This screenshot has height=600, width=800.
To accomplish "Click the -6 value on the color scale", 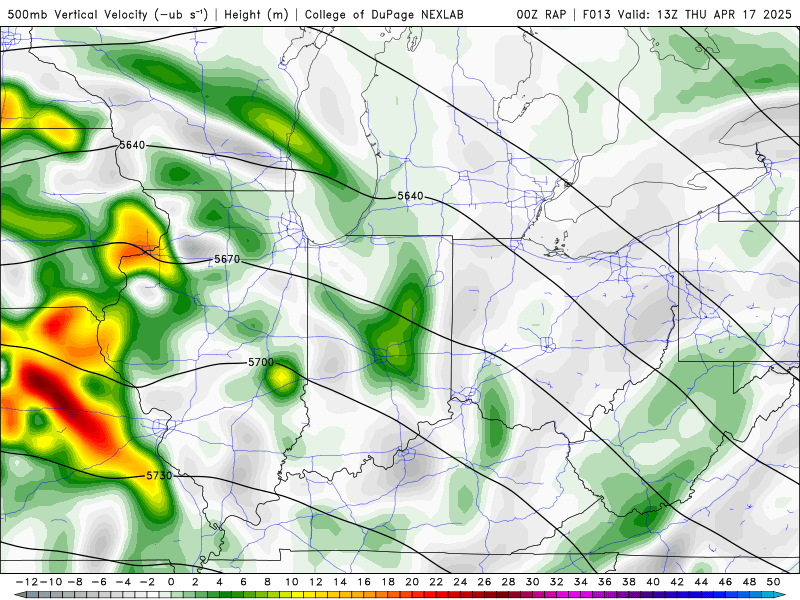I will tap(99, 582).
